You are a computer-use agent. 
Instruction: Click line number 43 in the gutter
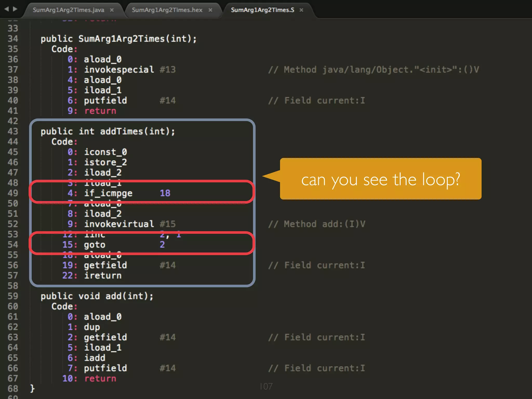point(13,131)
